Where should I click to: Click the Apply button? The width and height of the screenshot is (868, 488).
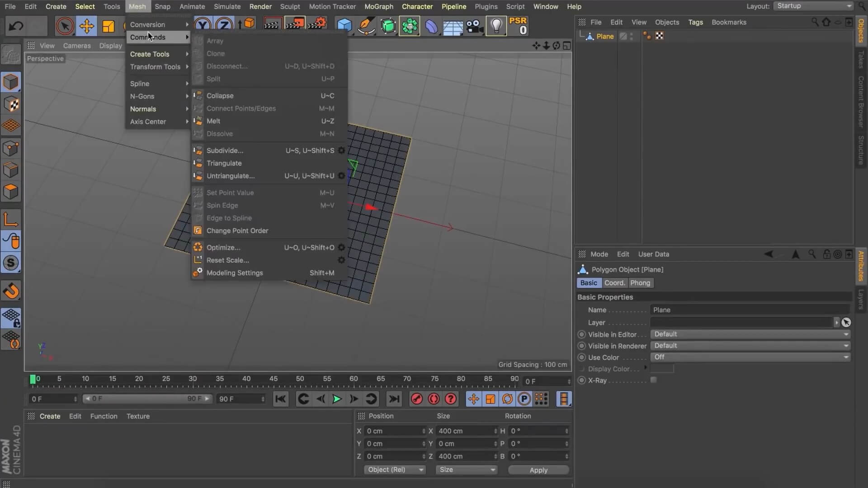pos(538,470)
